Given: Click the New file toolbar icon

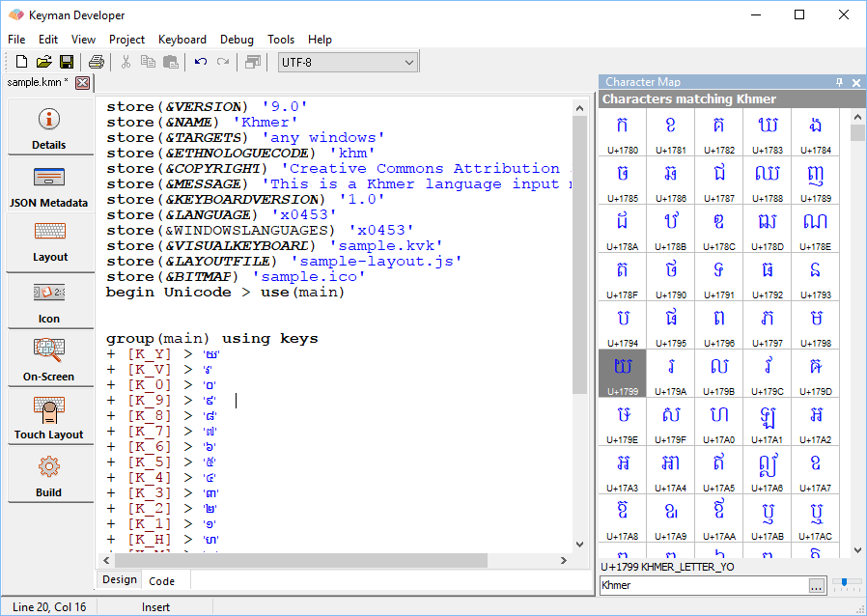Looking at the screenshot, I should [x=21, y=62].
